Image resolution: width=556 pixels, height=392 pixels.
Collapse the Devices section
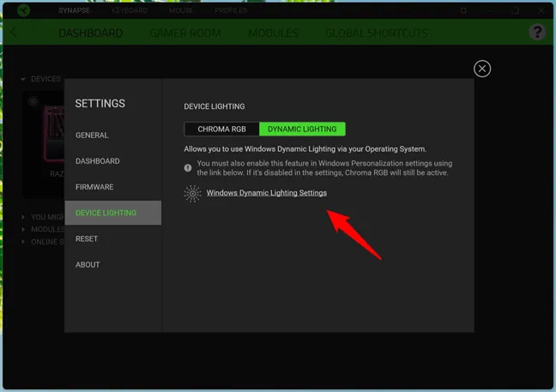[x=23, y=80]
